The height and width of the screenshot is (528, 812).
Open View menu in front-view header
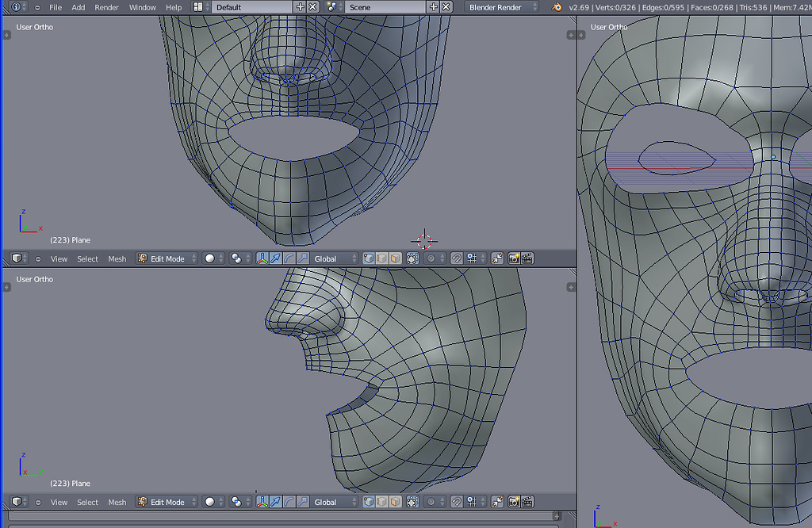tap(59, 258)
